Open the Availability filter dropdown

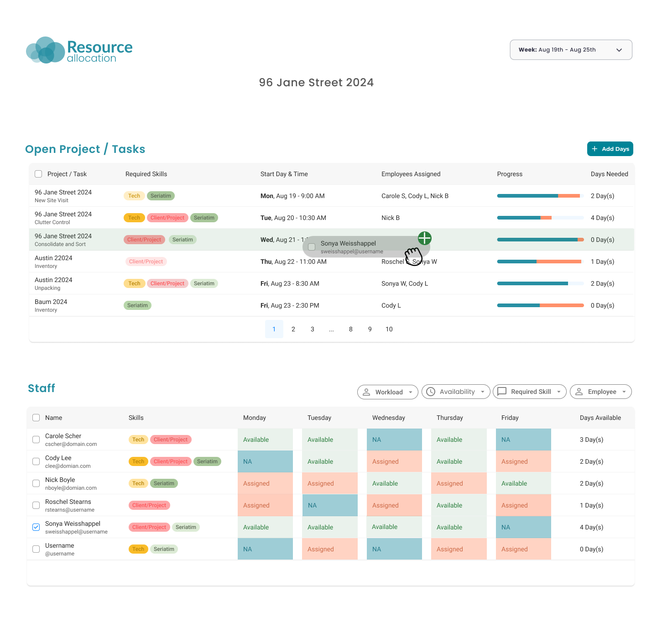(456, 392)
